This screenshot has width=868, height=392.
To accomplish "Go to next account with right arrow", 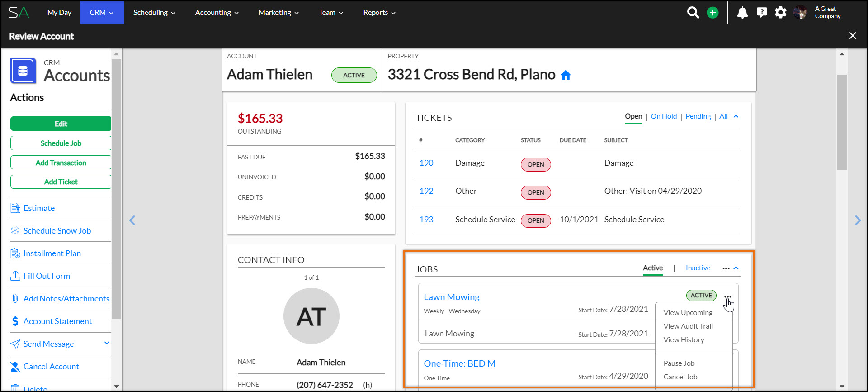I will 858,220.
